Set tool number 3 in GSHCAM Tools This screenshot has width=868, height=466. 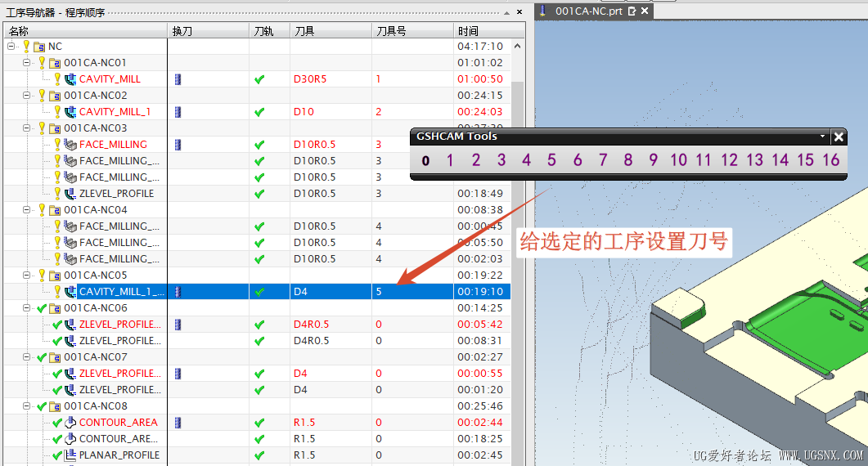click(x=501, y=160)
